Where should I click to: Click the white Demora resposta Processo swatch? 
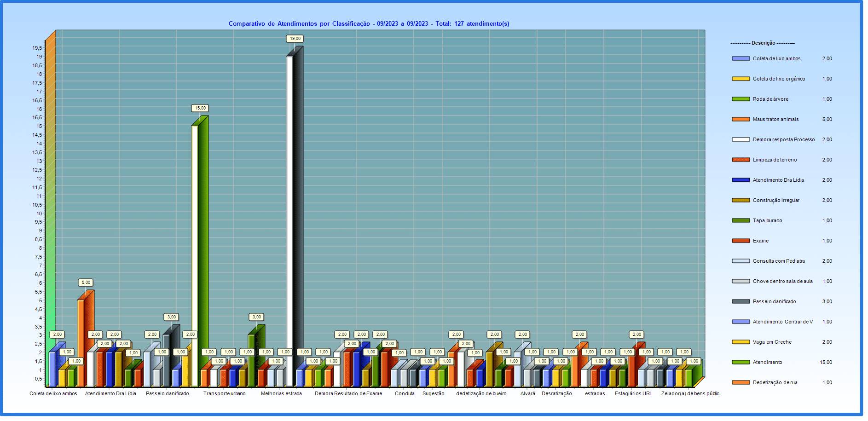point(741,139)
